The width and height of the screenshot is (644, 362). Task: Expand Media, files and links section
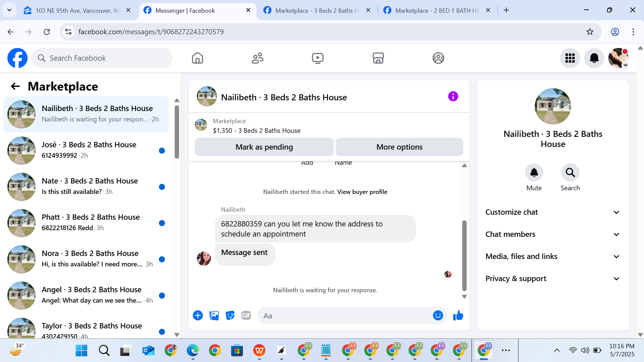(553, 256)
